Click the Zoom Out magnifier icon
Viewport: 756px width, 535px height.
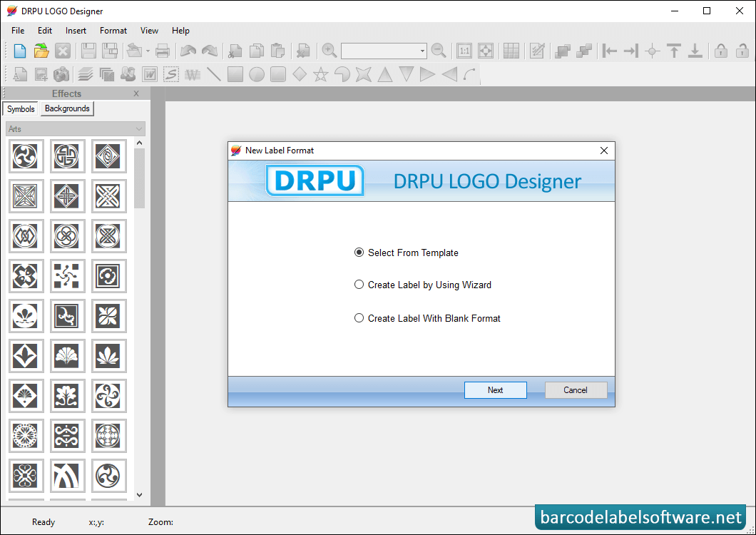(x=439, y=51)
